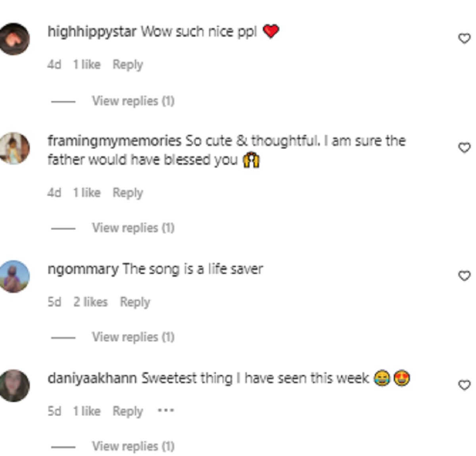This screenshot has height=456, width=476.
Task: Reply to daniyaakhann's comment
Action: [x=127, y=411]
